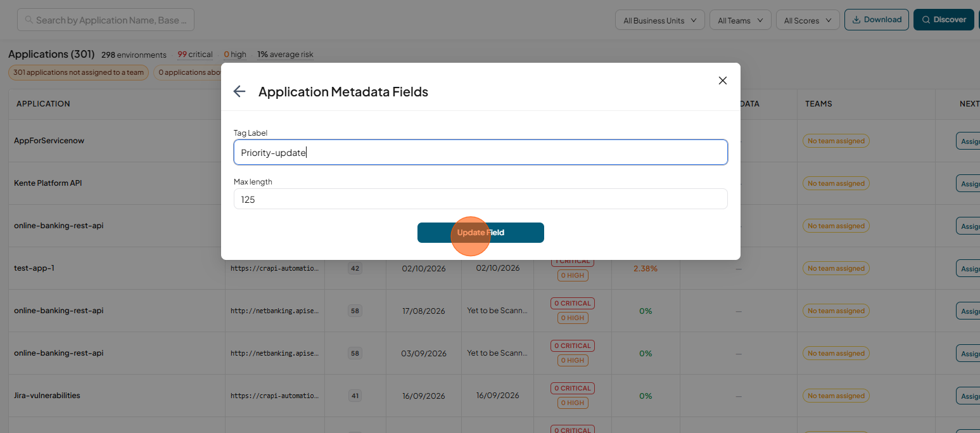
Task: Open the AppForServicenow application row
Action: click(x=49, y=141)
